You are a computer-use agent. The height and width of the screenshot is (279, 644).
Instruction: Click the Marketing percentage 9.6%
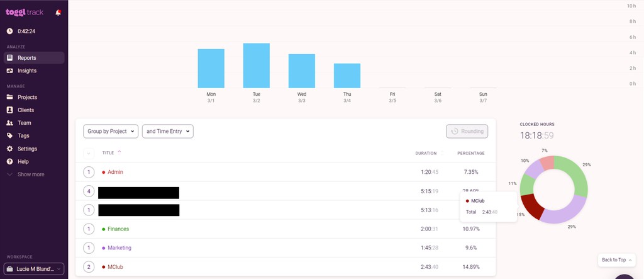tap(471, 248)
